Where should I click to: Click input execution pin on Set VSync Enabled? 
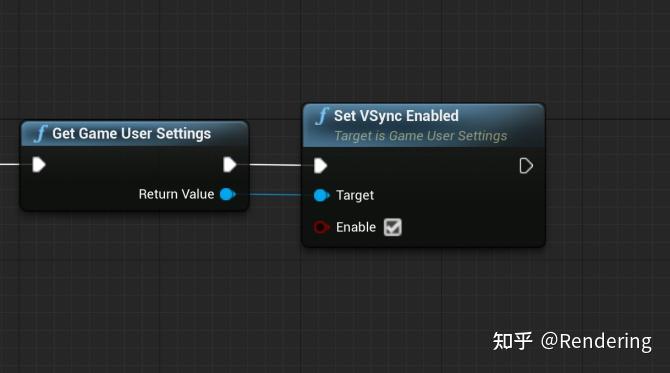[x=320, y=166]
